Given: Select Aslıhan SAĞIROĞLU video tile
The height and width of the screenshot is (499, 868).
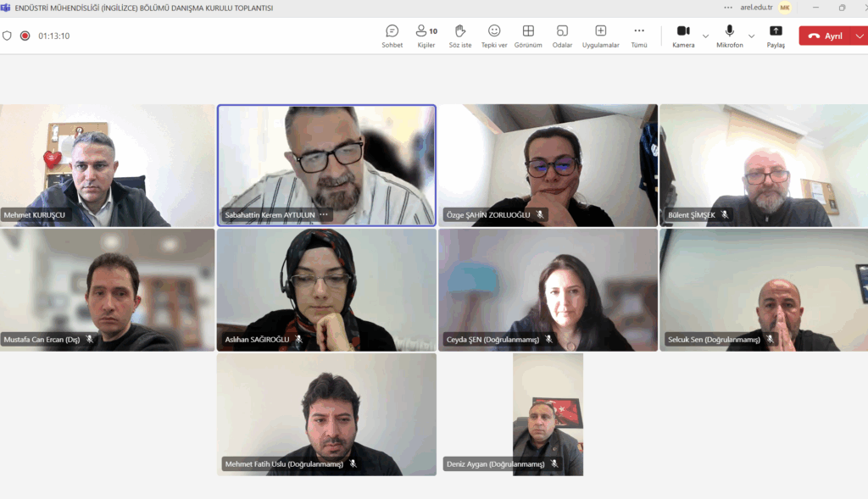Looking at the screenshot, I should [x=326, y=290].
